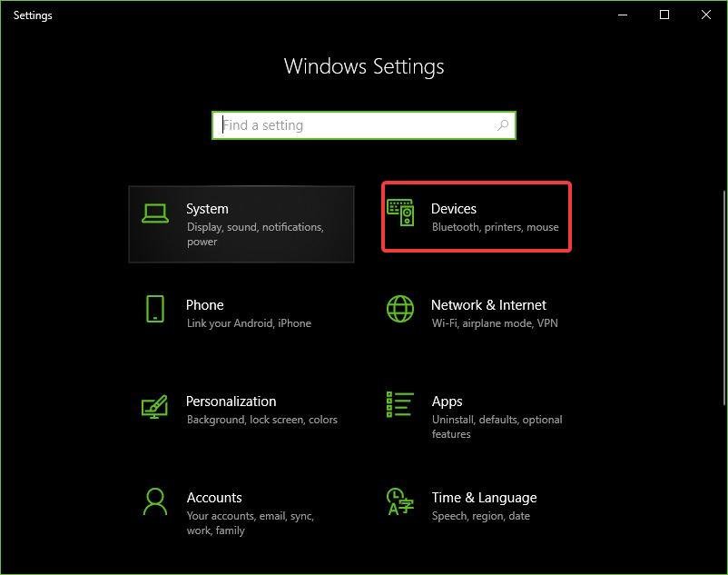This screenshot has width=728, height=575.
Task: Select the Phone category title
Action: click(x=204, y=305)
